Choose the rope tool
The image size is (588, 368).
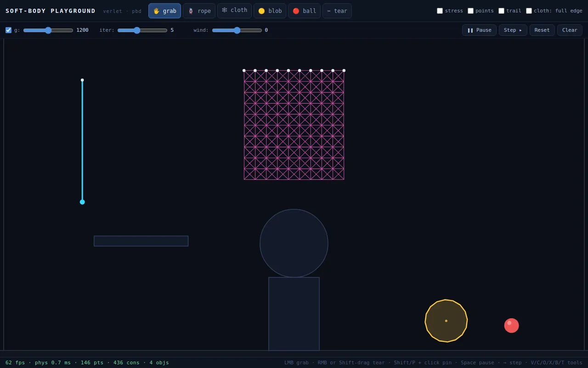point(199,11)
